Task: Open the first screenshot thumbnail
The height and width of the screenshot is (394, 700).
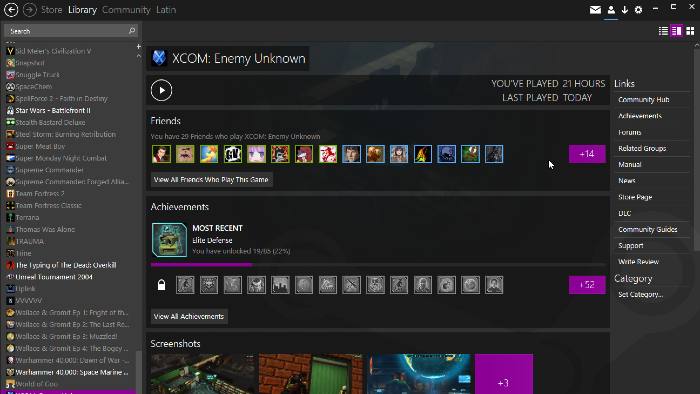Action: [203, 374]
